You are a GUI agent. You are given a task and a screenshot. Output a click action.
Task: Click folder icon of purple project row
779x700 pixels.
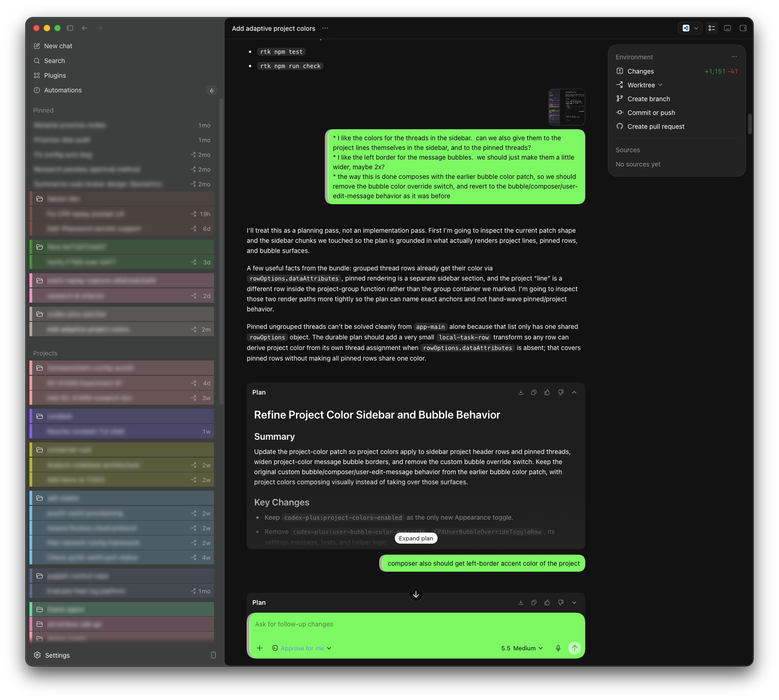coord(40,416)
